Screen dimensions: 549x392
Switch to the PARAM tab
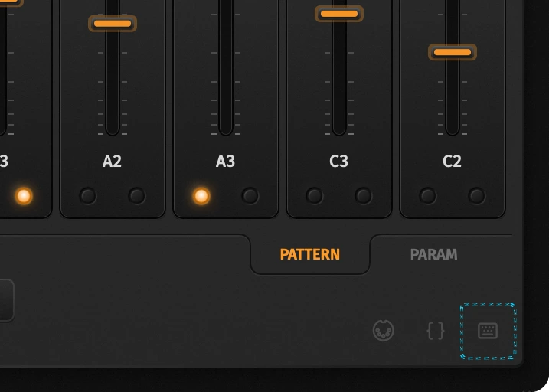pos(433,254)
